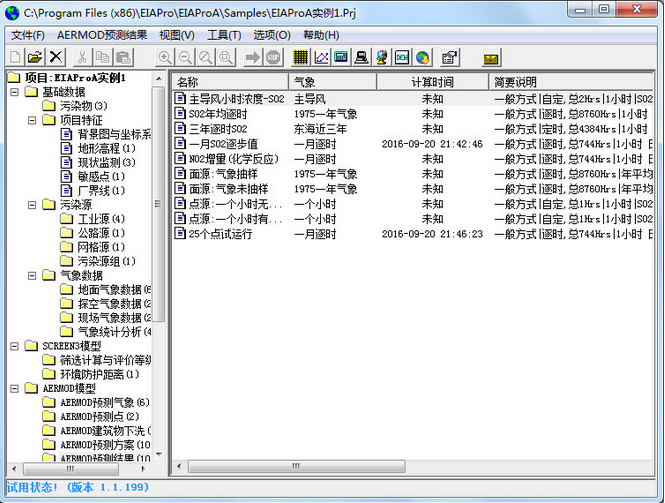
Task: Click the computer terminal toolbar icon
Action: point(361,57)
